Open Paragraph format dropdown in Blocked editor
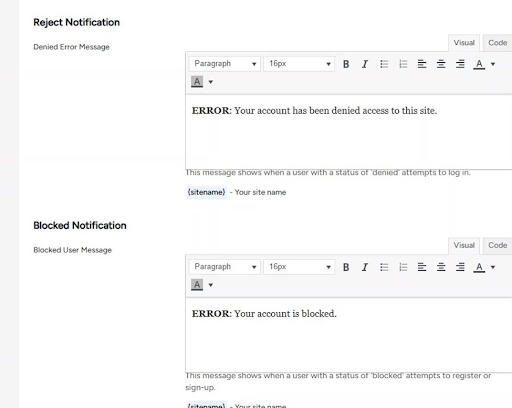This screenshot has width=512, height=408. (225, 267)
